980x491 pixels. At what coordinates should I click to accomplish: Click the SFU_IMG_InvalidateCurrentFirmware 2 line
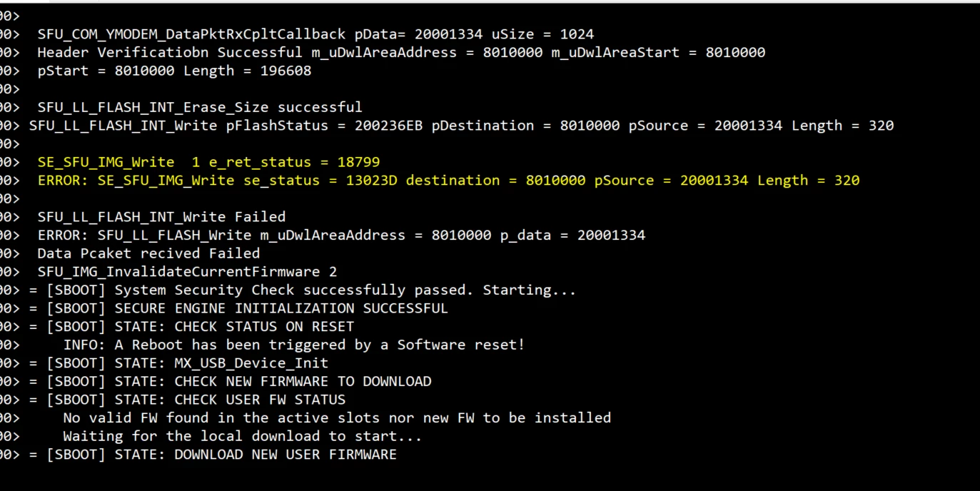[187, 272]
